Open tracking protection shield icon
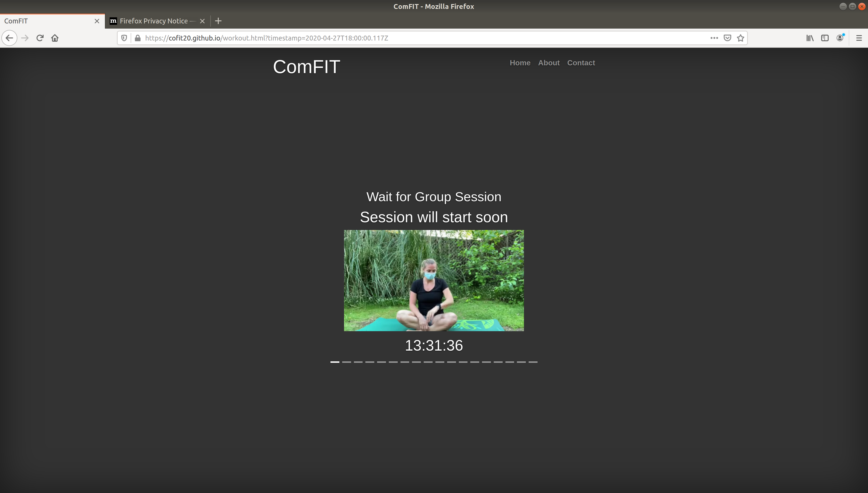868x493 pixels. pyautogui.click(x=124, y=38)
